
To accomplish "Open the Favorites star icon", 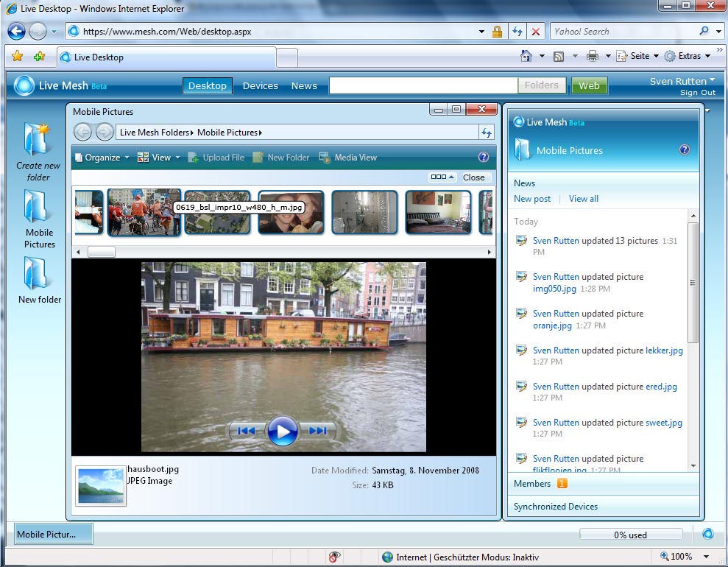I will pos(17,56).
